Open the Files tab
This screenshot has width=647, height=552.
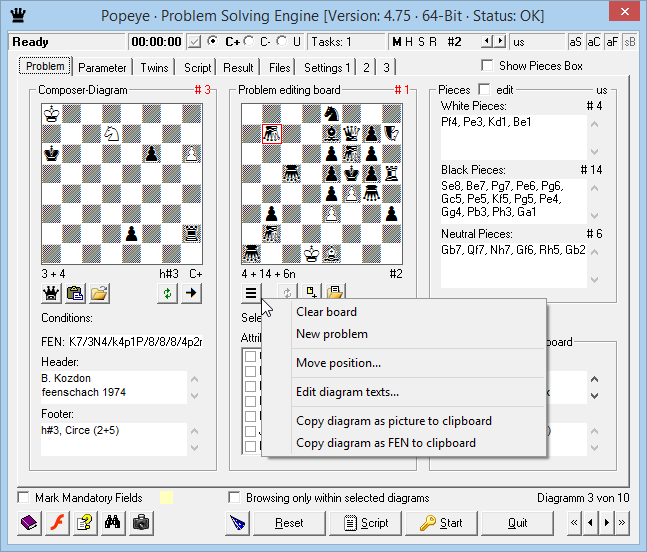279,67
